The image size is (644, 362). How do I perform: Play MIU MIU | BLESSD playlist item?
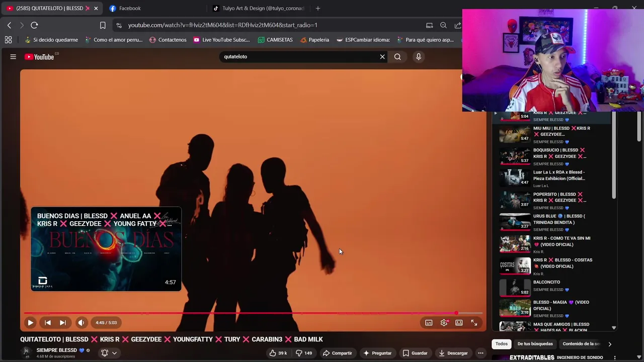click(551, 135)
